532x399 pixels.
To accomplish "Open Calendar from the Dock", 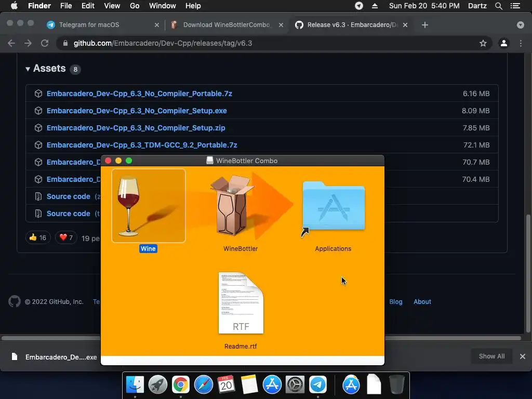I will tap(227, 385).
